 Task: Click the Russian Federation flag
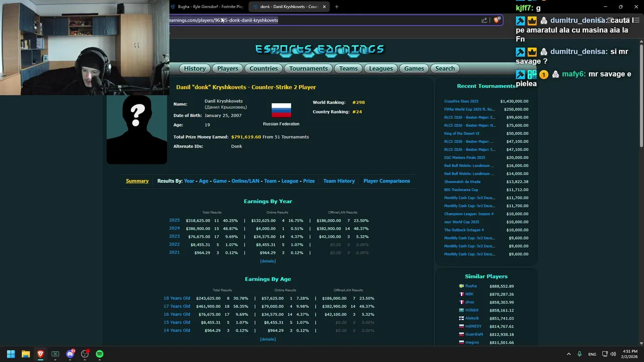pos(281,110)
